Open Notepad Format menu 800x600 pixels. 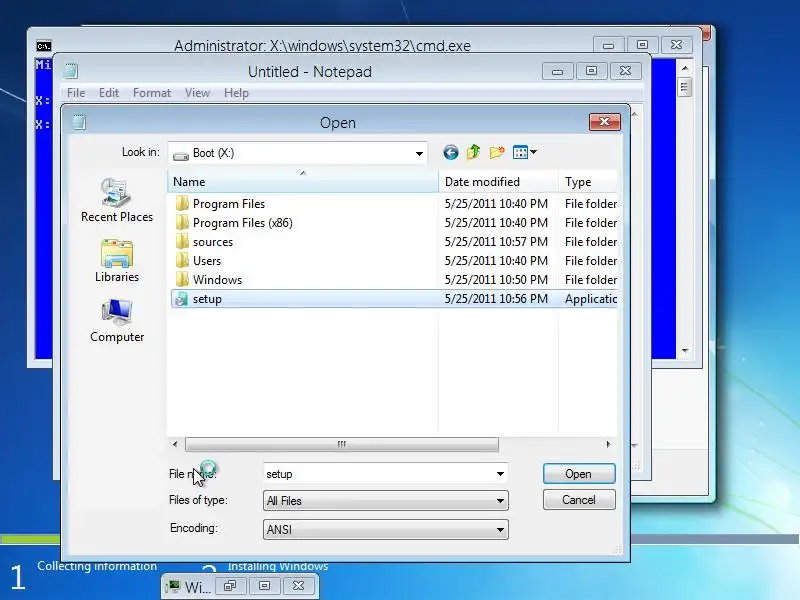pos(152,93)
